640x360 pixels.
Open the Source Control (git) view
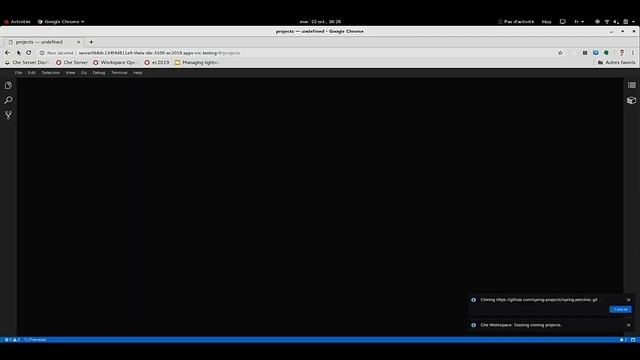(x=8, y=115)
